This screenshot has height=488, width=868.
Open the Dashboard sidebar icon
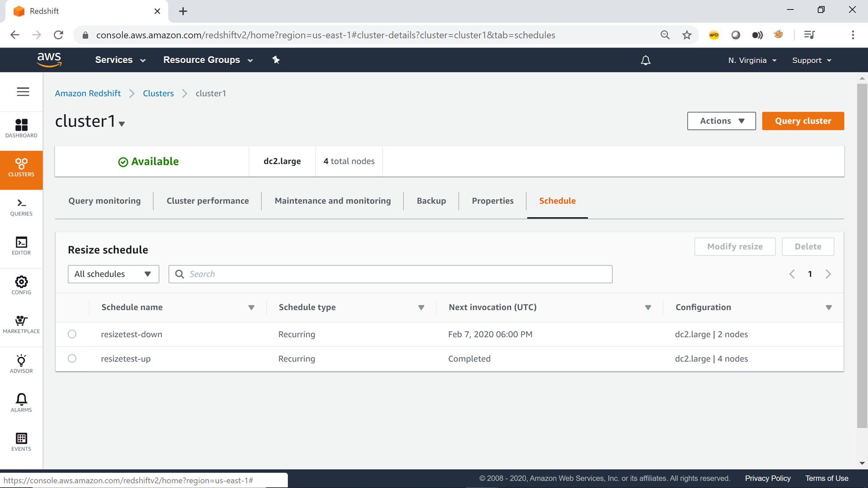coord(21,128)
